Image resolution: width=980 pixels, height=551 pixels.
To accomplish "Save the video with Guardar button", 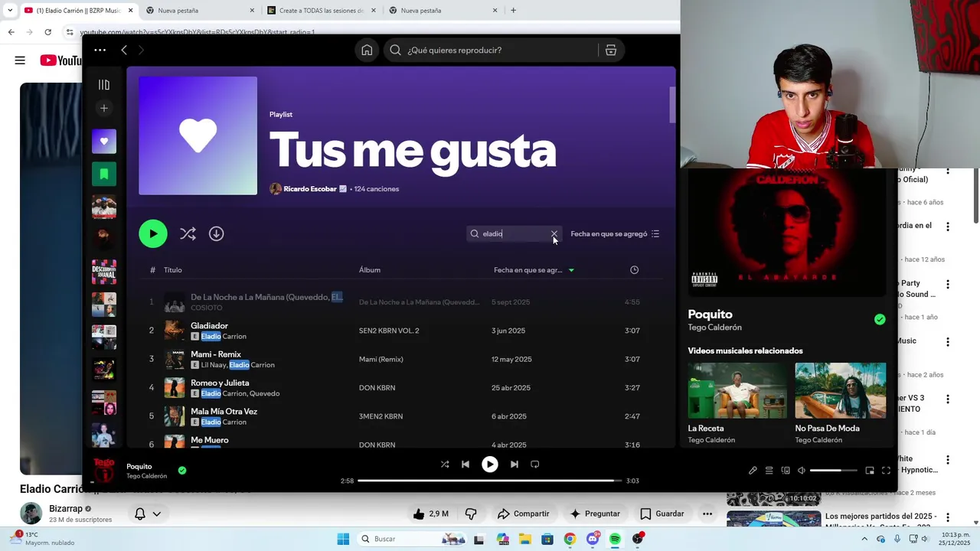I will coord(661,514).
